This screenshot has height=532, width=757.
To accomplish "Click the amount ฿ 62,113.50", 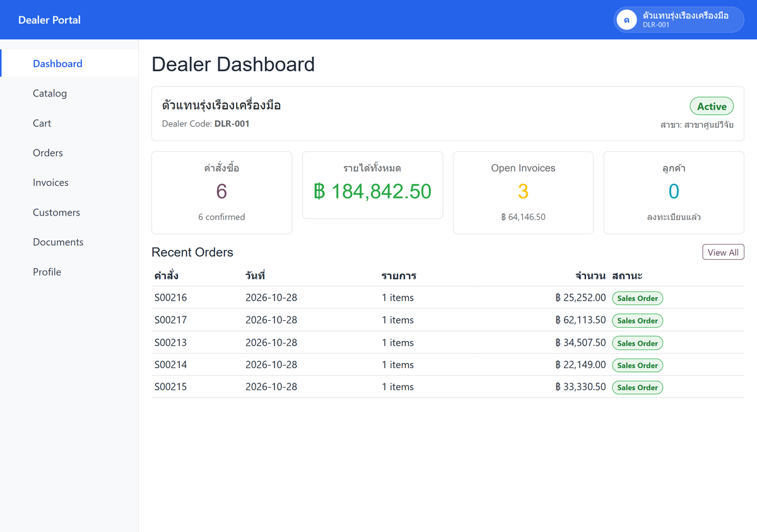I will 580,320.
